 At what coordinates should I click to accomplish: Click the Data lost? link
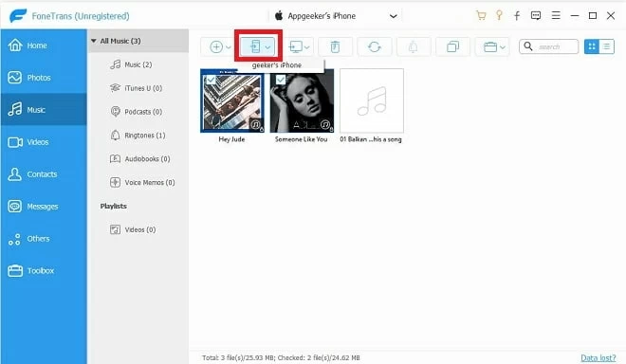point(598,357)
